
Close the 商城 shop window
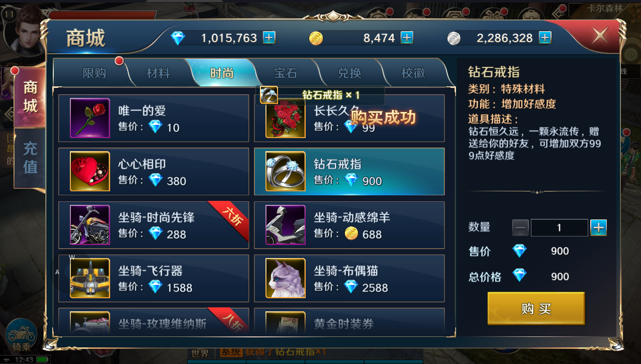click(600, 35)
